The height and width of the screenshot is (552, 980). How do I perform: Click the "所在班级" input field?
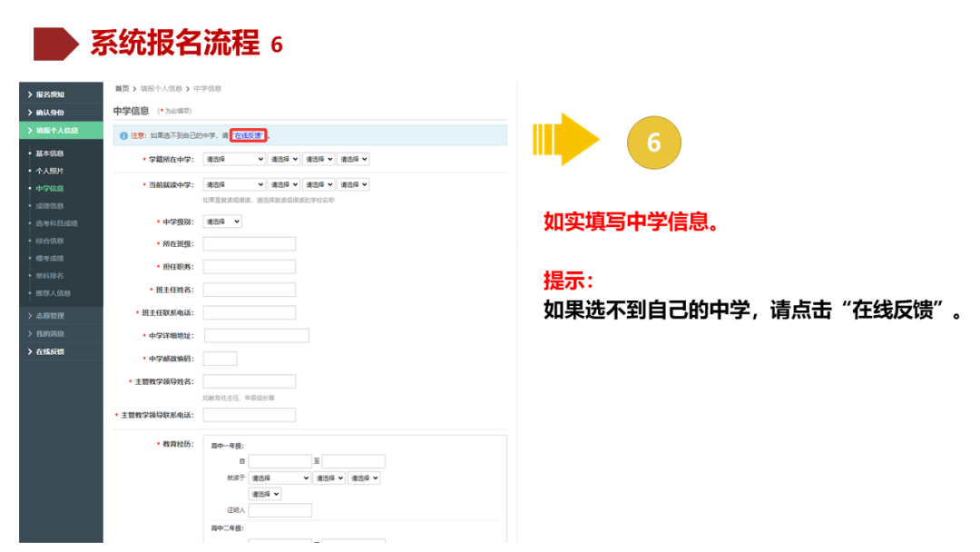pos(250,243)
